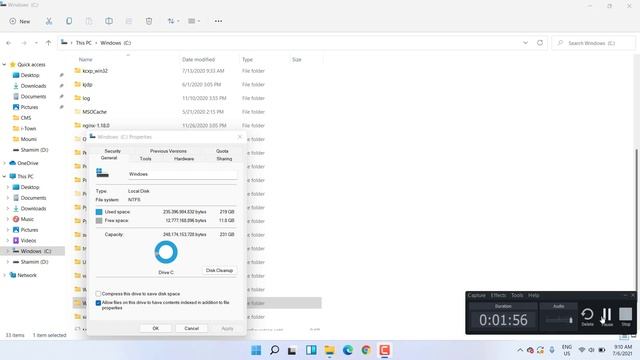
Task: Show hidden system tray icons chevron
Action: (520, 350)
